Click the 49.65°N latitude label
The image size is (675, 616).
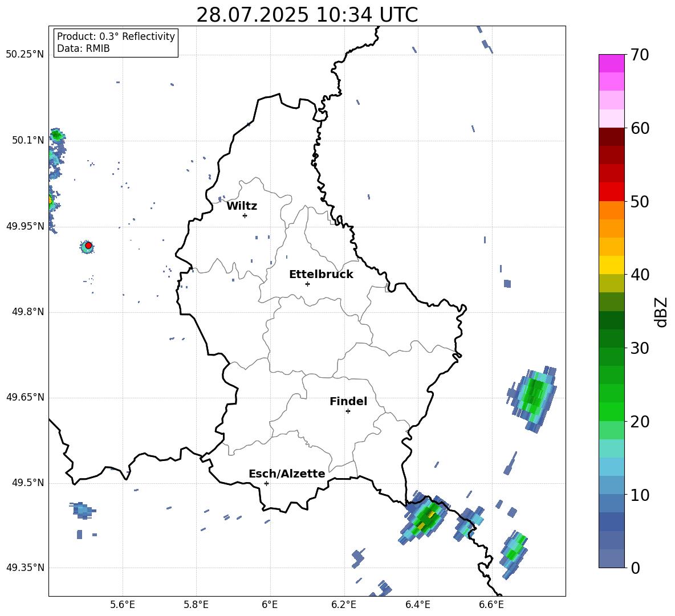coord(25,397)
